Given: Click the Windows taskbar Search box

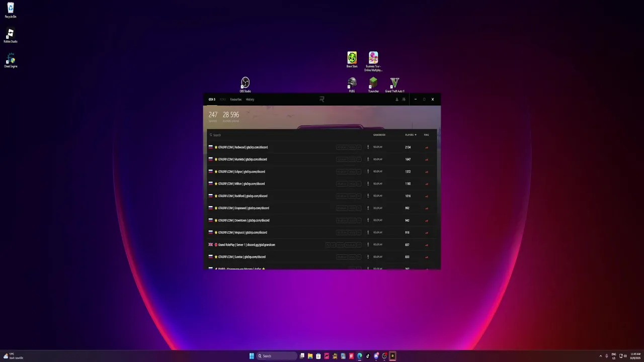Looking at the screenshot, I should tap(277, 356).
